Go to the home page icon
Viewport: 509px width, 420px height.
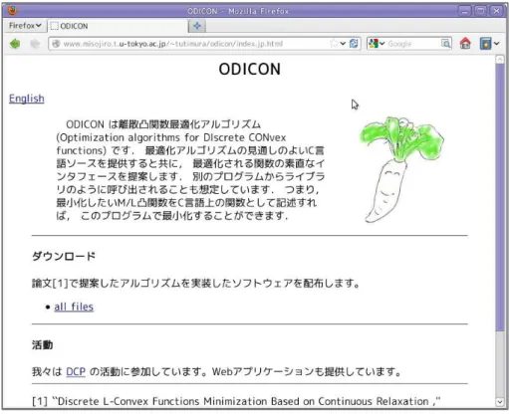tap(465, 43)
